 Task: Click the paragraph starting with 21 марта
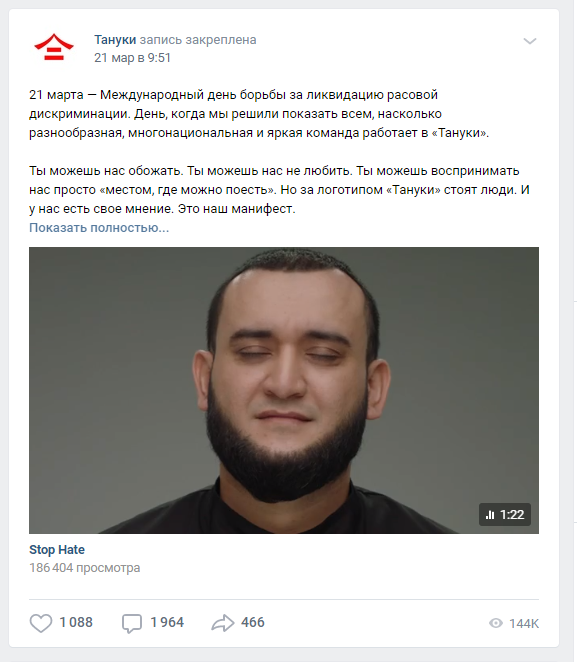click(259, 114)
